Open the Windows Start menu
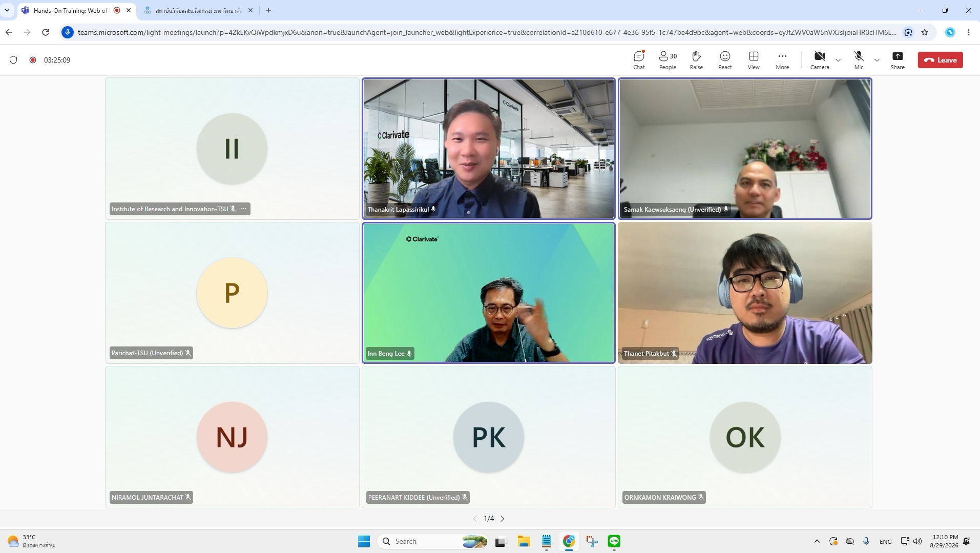Image resolution: width=980 pixels, height=553 pixels. pos(364,541)
